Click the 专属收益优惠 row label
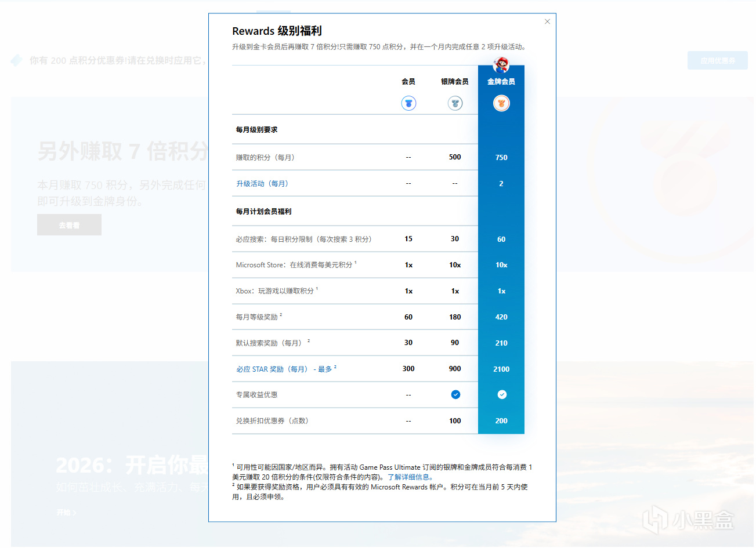Viewport: 756px width, 548px height. (256, 394)
